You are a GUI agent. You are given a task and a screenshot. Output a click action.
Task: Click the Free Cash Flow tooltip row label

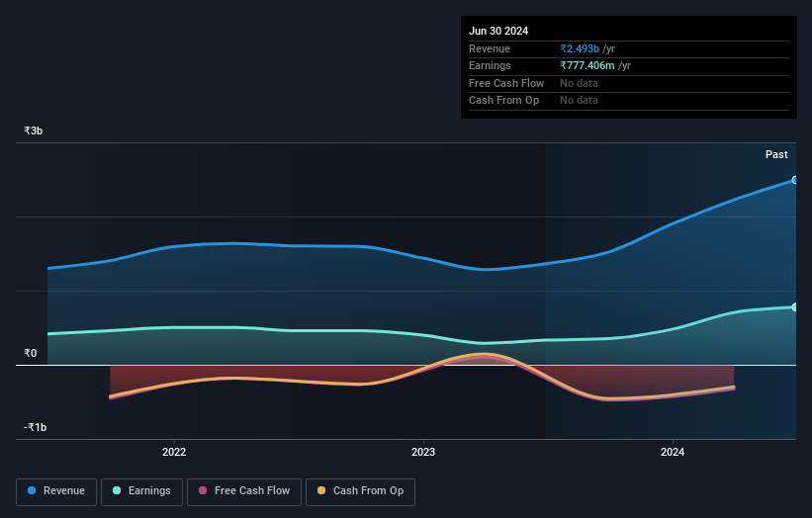tap(506, 83)
